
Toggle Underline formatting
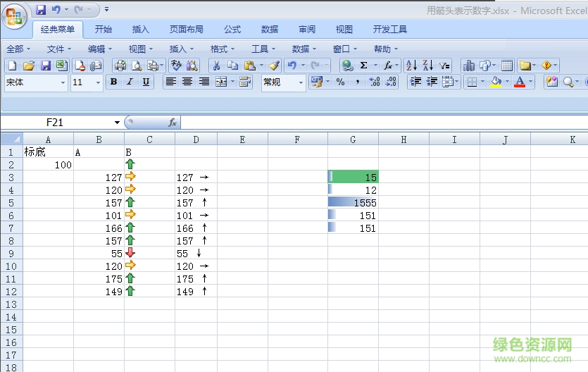coord(146,82)
